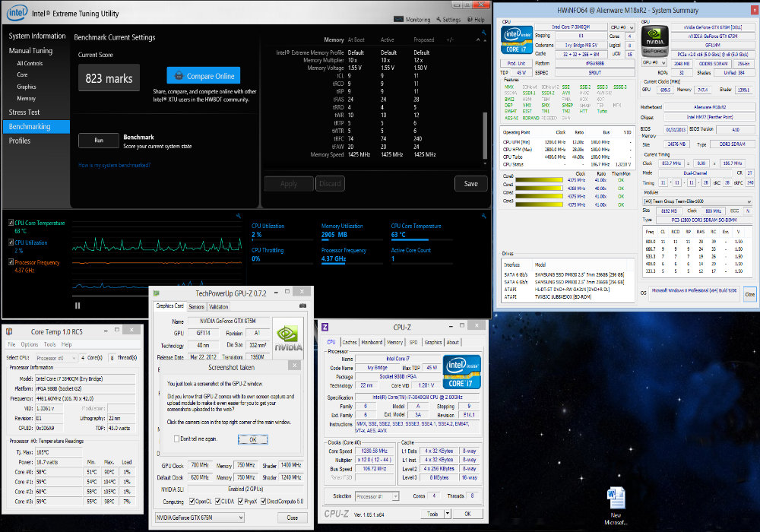
Task: Open System Information in XTU sidebar
Action: click(36, 36)
